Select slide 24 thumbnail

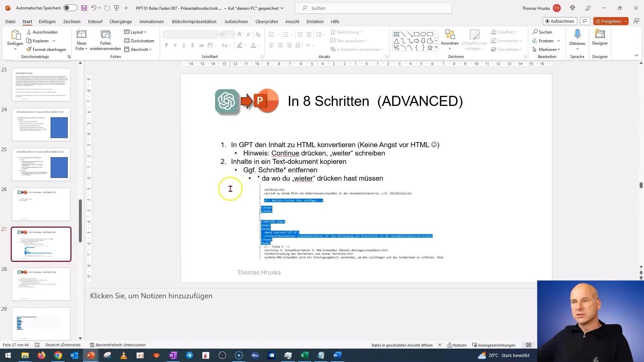[41, 124]
